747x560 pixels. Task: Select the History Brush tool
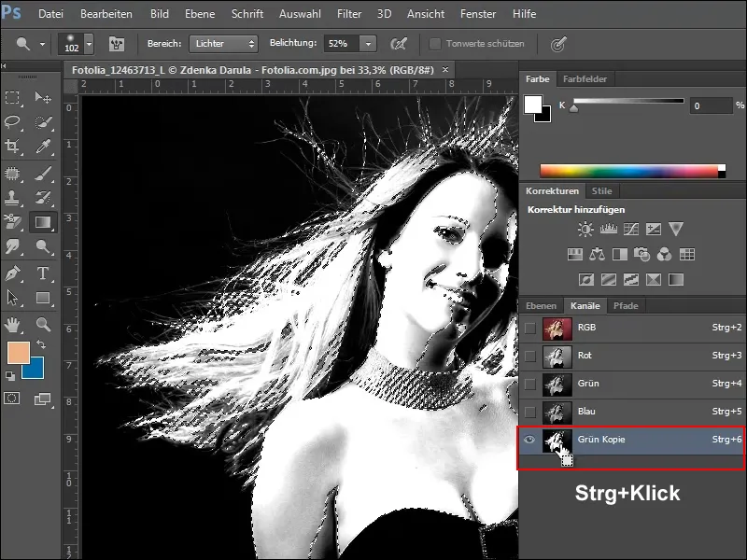(x=43, y=197)
